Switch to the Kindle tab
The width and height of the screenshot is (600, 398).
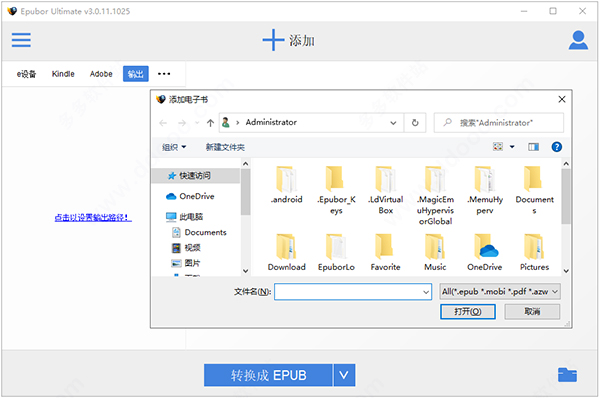tap(63, 74)
